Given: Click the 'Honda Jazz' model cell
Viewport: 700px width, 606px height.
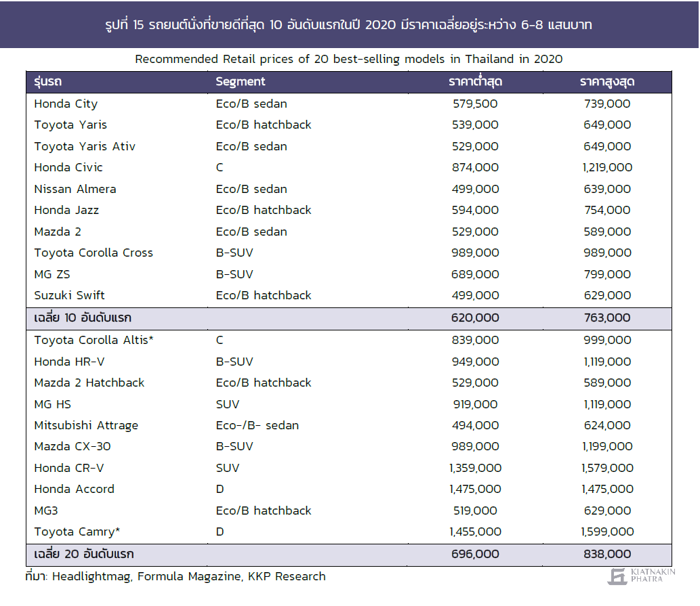Looking at the screenshot, I should [66, 210].
